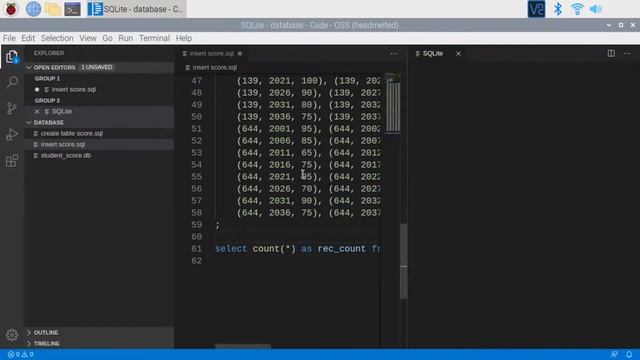This screenshot has height=360, width=640.
Task: Launch the web browser globe icon
Action: pos(33,9)
